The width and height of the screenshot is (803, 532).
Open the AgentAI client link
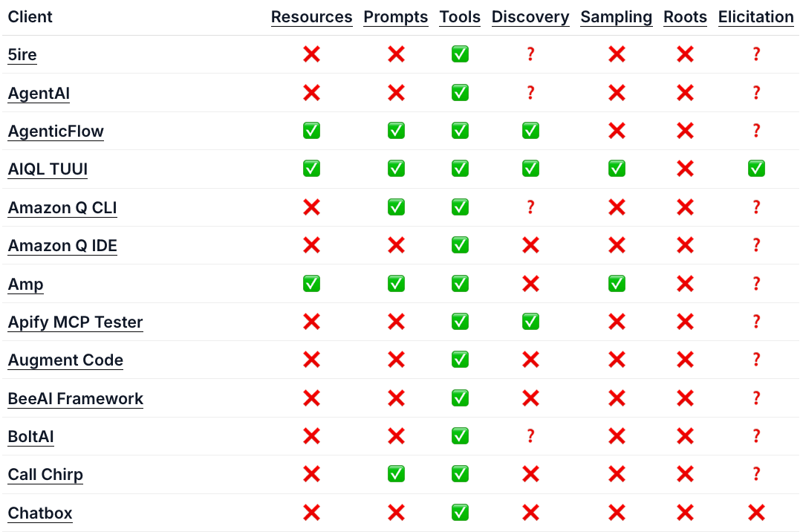coord(39,93)
